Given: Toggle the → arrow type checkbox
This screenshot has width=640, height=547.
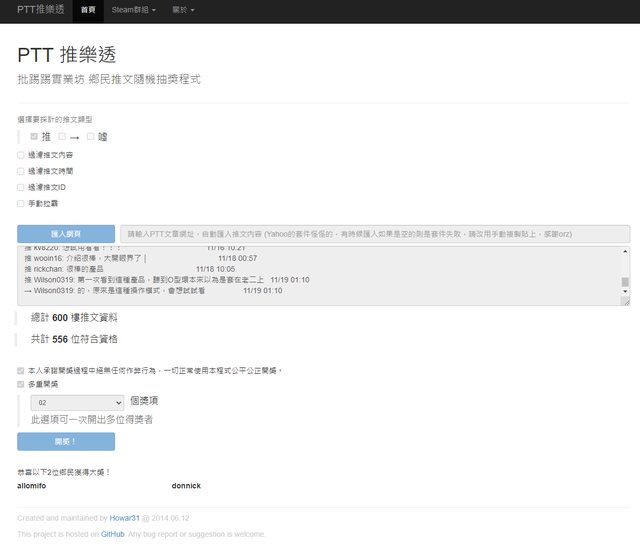Looking at the screenshot, I should tap(62, 136).
